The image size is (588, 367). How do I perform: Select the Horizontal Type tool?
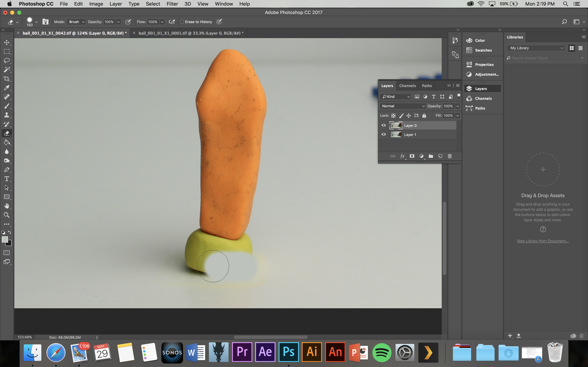pyautogui.click(x=6, y=179)
